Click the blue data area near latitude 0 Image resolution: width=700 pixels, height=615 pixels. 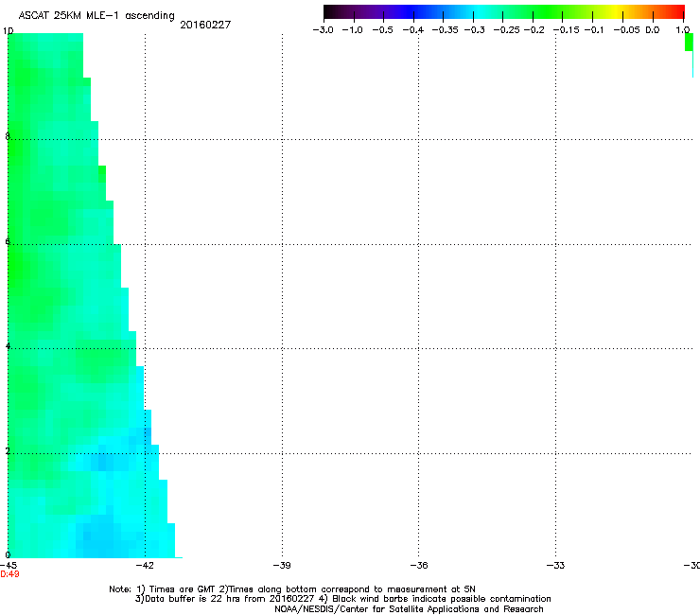(100, 536)
